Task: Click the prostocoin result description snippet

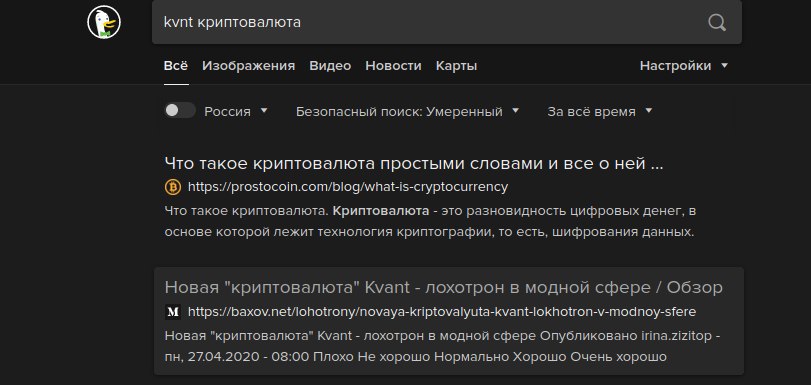Action: pos(431,221)
